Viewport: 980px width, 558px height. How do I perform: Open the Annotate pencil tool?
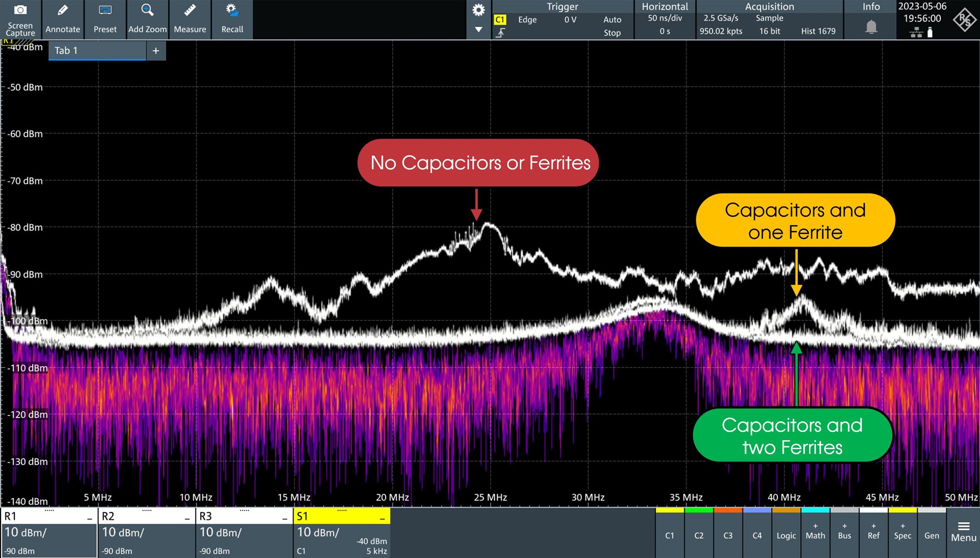(x=62, y=20)
